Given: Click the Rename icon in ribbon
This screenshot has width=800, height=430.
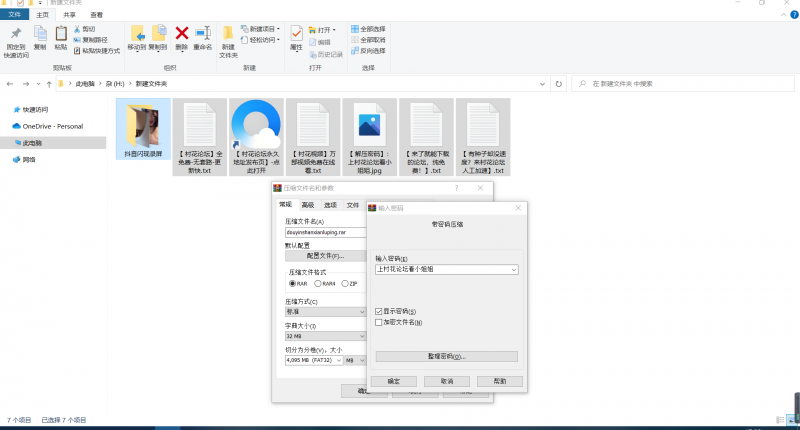Looking at the screenshot, I should click(203, 36).
